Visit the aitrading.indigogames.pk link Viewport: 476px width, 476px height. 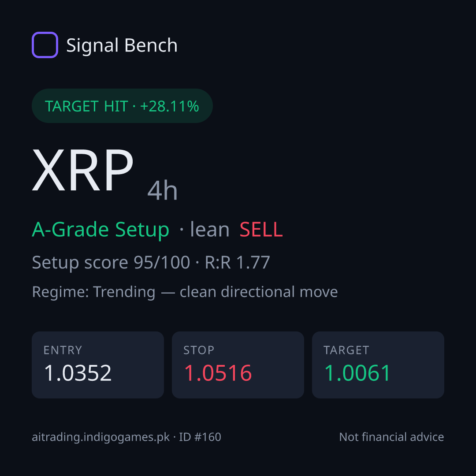tap(101, 438)
